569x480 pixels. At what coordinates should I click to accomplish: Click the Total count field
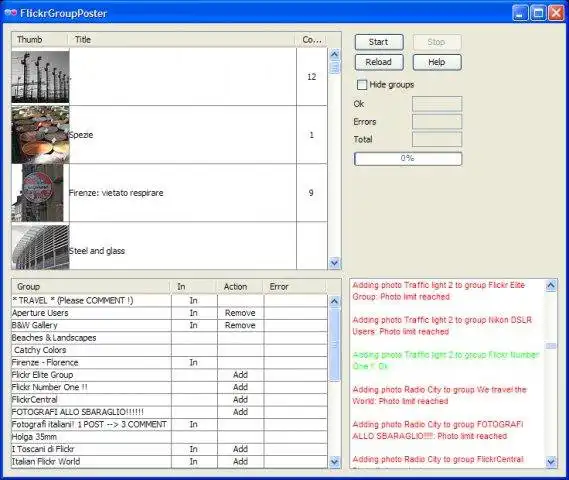pos(437,139)
